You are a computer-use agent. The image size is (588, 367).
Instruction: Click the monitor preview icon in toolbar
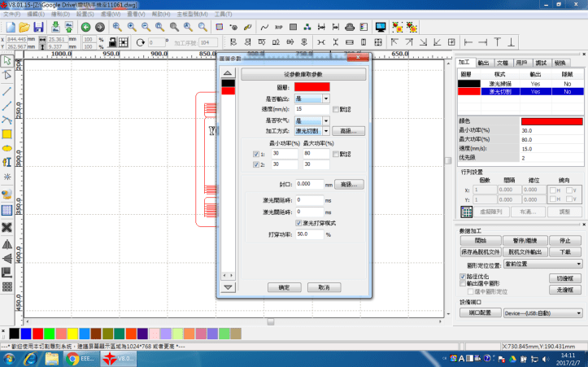click(x=379, y=27)
